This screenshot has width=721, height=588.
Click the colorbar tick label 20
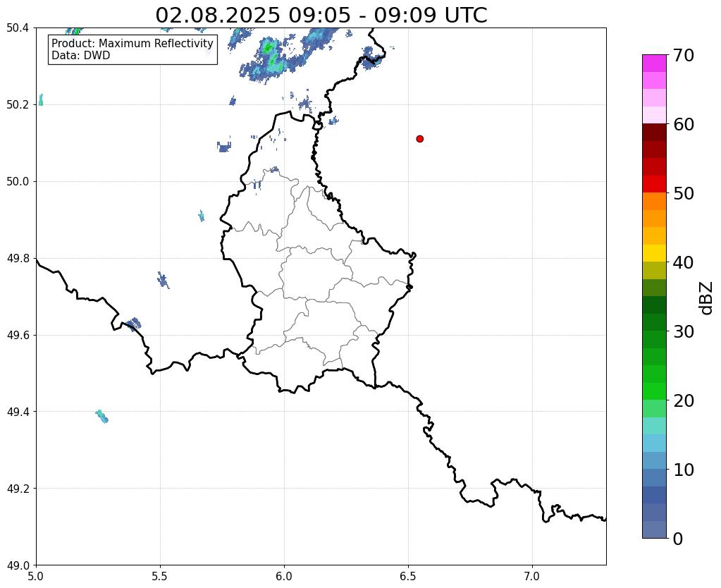[684, 400]
